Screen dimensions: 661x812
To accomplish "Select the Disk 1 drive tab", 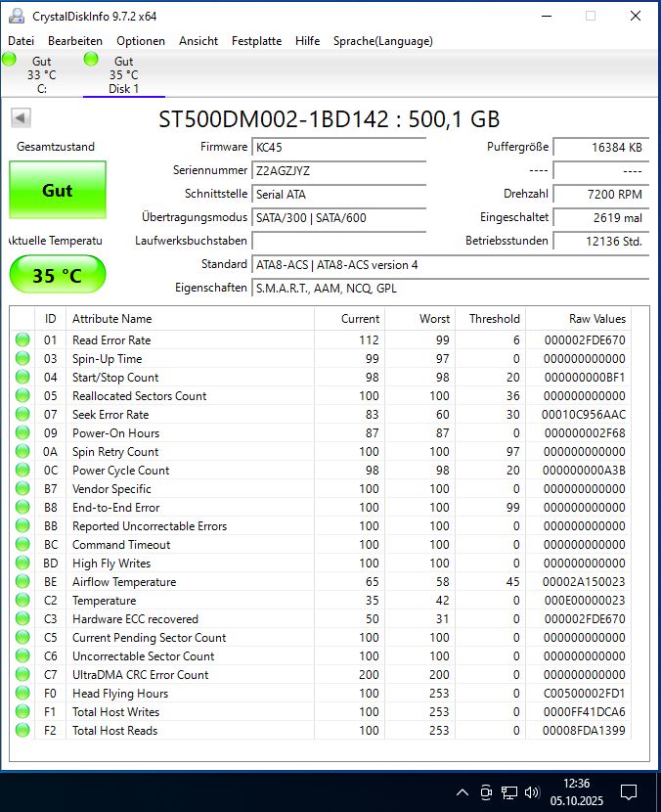I will click(124, 74).
